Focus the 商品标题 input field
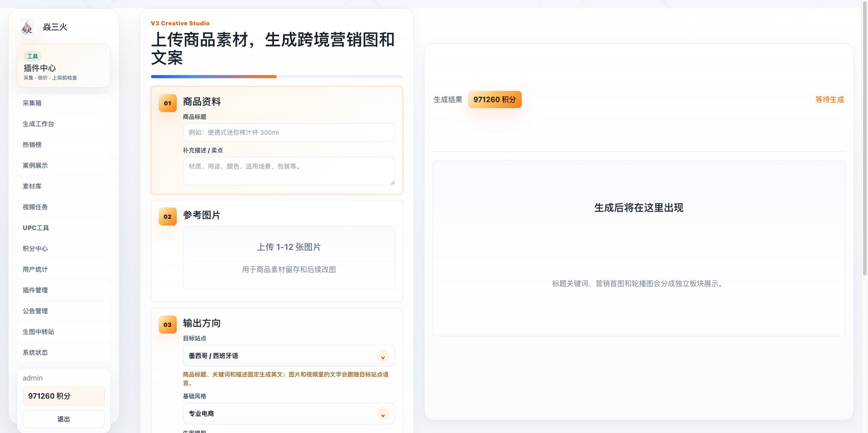The image size is (868, 433). pos(289,132)
